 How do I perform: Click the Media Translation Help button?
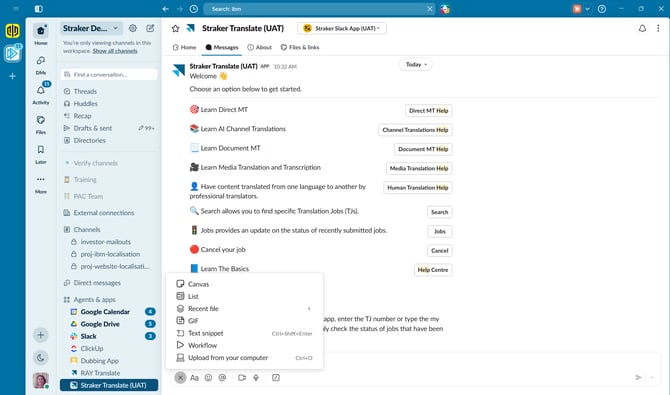tap(419, 168)
